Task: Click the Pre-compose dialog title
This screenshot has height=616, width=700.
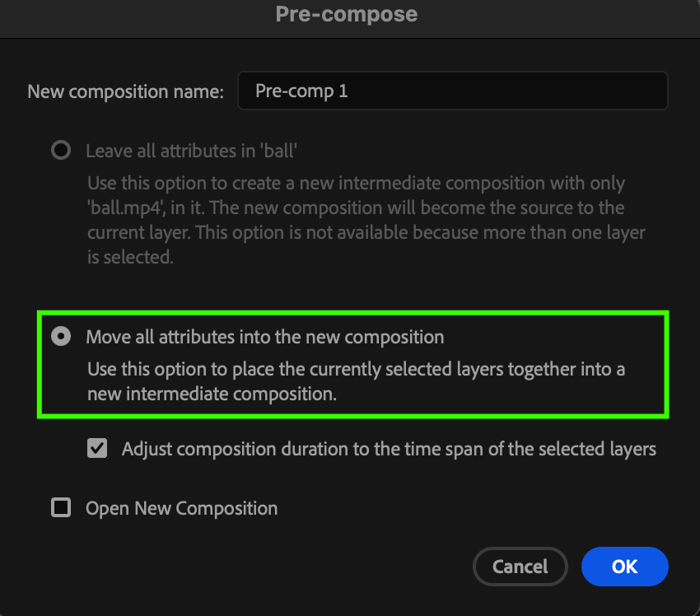Action: [x=347, y=14]
